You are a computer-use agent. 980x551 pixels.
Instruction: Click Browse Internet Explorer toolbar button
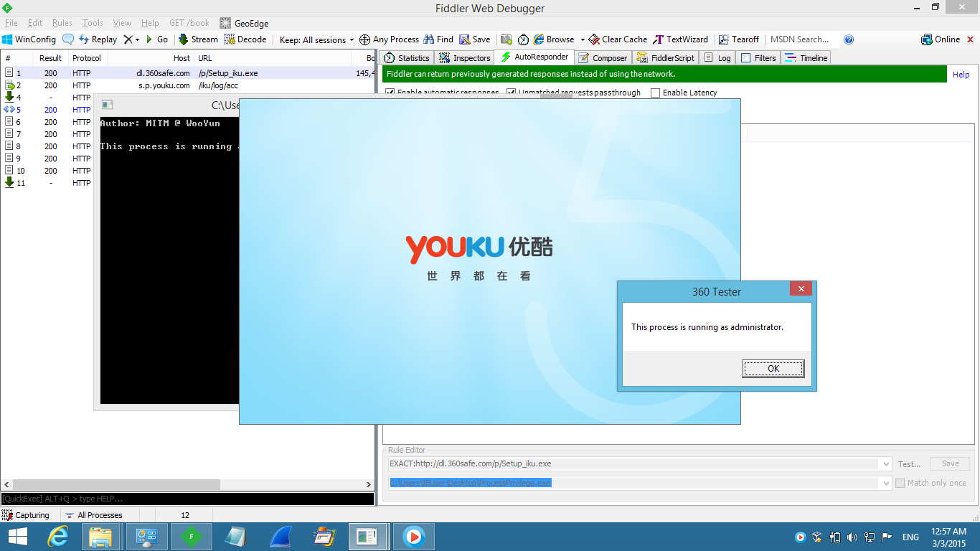554,39
